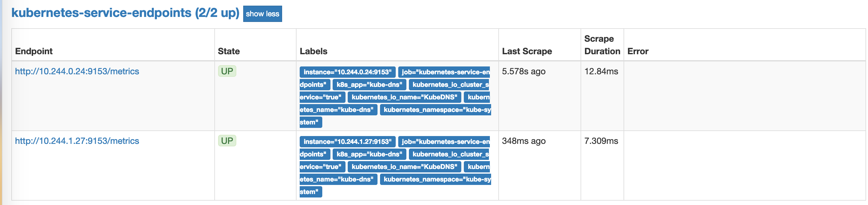
Task: Open the 10.244.1.27:9153 metrics endpoint link
Action: pyautogui.click(x=77, y=141)
